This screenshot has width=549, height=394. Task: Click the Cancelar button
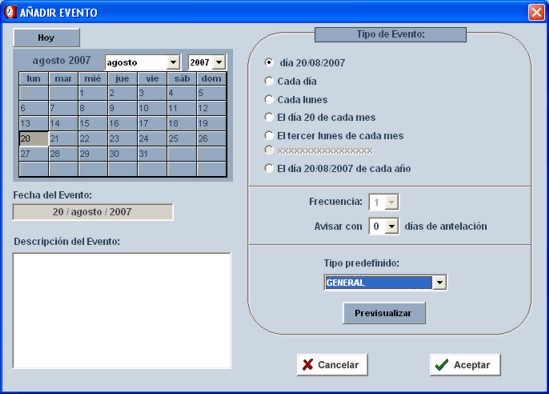(332, 365)
